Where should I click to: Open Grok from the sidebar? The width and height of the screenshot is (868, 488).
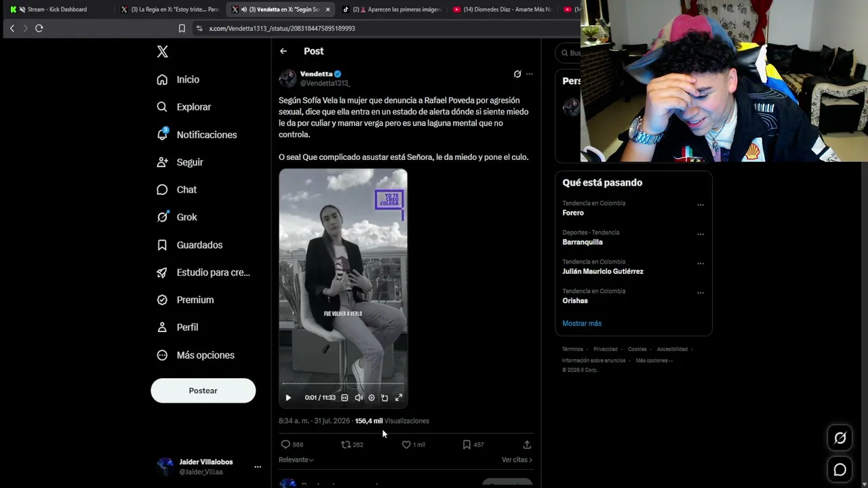point(177,217)
